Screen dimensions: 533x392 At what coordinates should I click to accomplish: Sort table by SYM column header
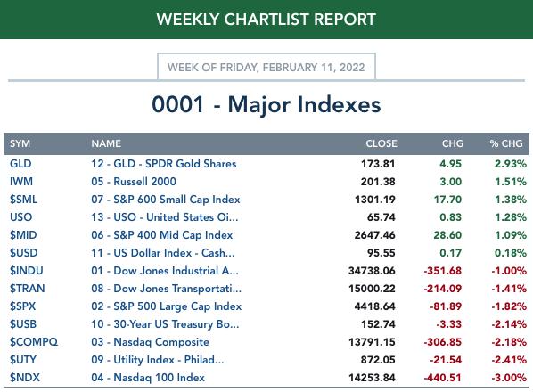[x=20, y=143]
